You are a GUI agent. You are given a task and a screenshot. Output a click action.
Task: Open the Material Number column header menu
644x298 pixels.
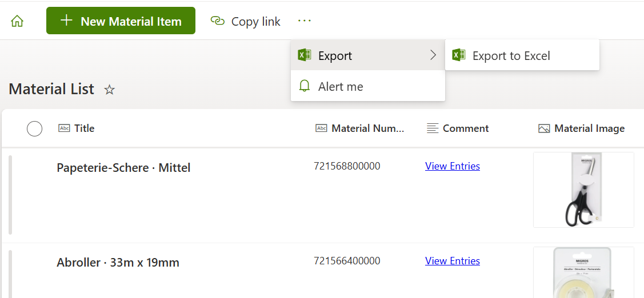367,128
